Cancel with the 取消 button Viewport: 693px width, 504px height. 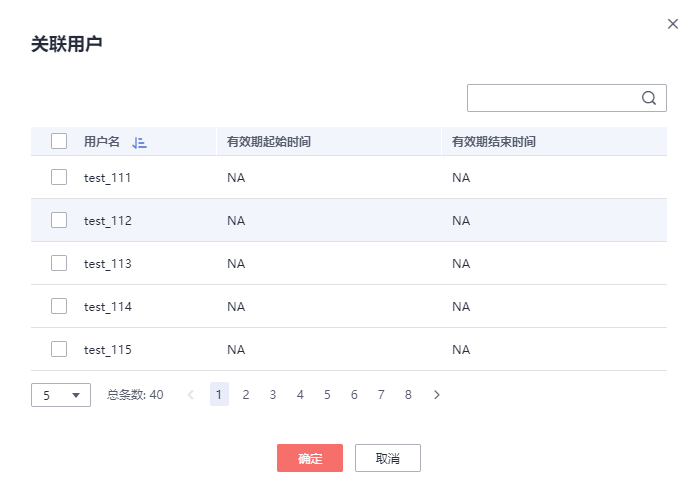388,458
